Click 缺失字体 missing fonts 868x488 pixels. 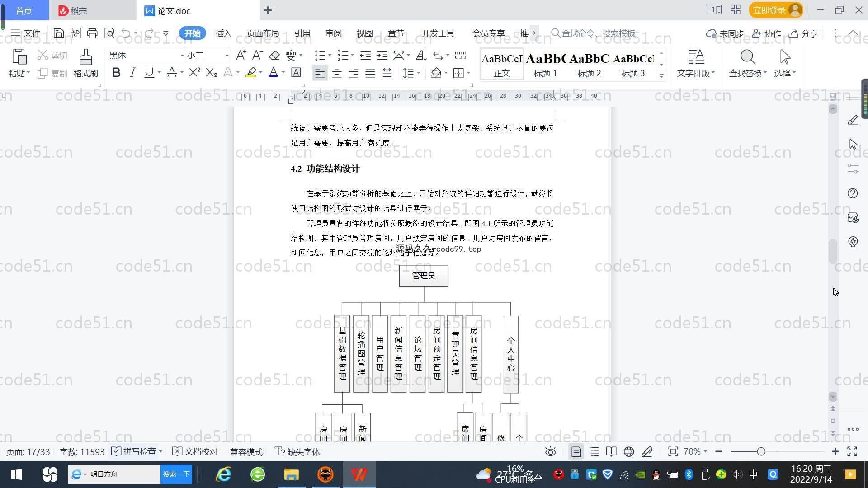click(x=297, y=451)
